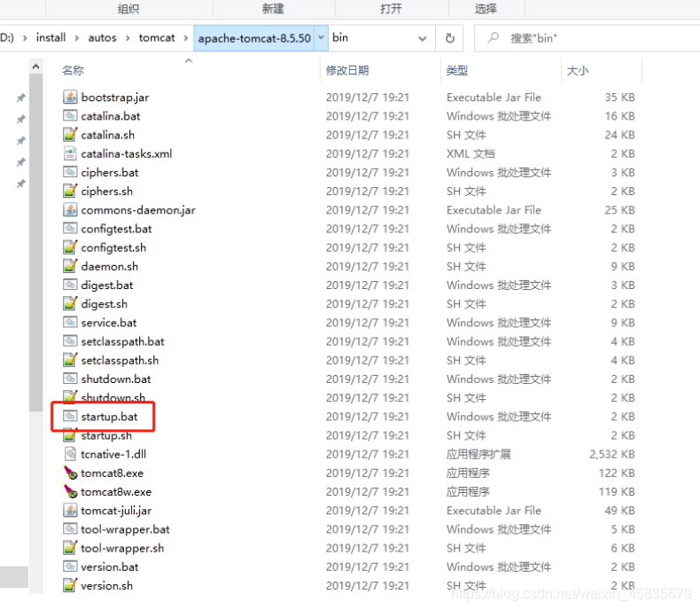
Task: Click the ciphers.sh file icon
Action: pyautogui.click(x=70, y=191)
